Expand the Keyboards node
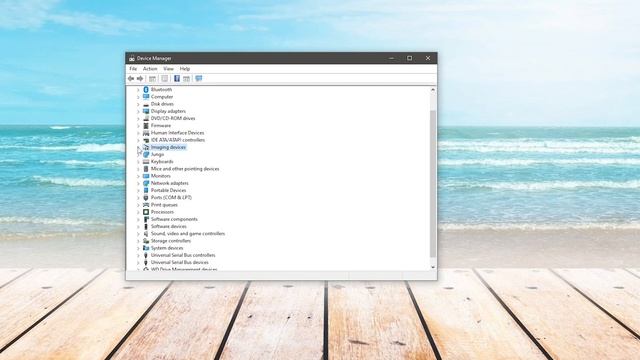This screenshot has width=640, height=360. tap(138, 162)
